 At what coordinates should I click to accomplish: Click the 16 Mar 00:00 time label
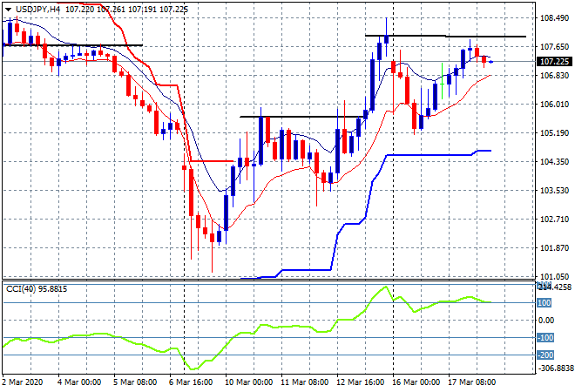pos(416,382)
